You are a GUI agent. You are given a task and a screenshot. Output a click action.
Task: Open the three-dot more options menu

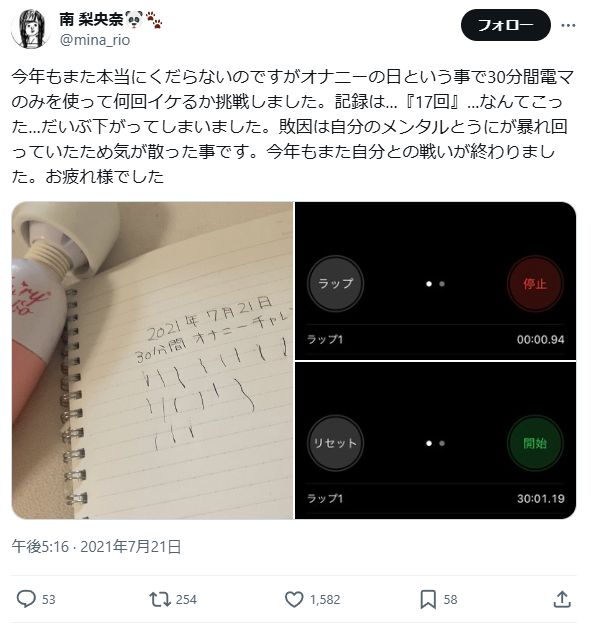pyautogui.click(x=568, y=26)
